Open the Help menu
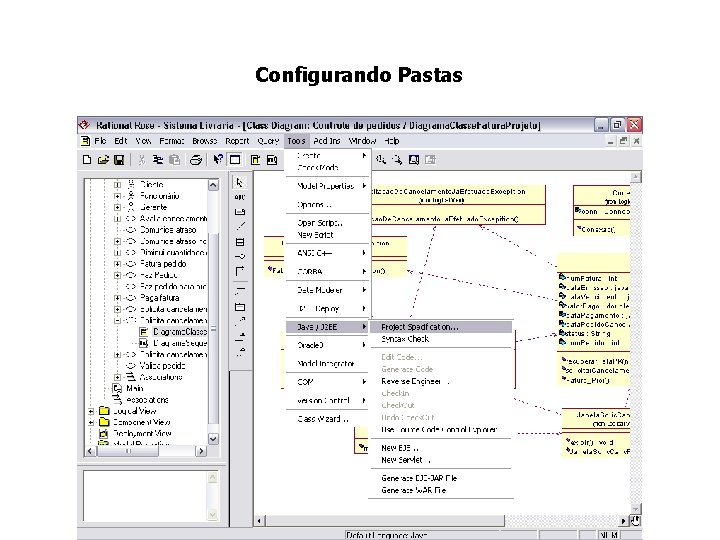 tap(392, 141)
